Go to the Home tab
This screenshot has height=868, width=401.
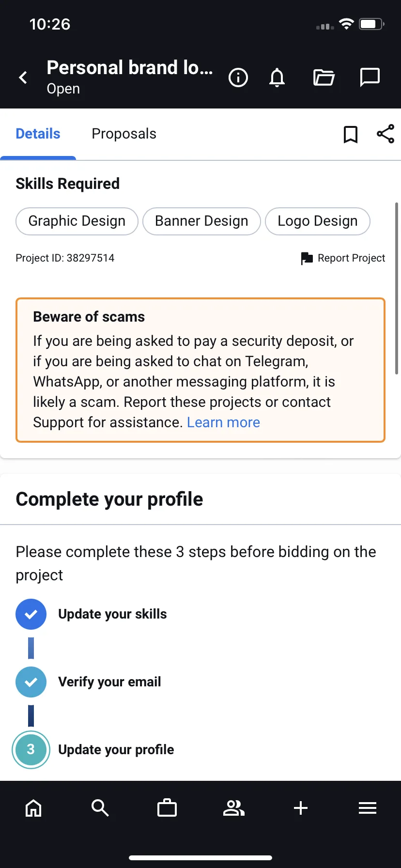pos(33,808)
